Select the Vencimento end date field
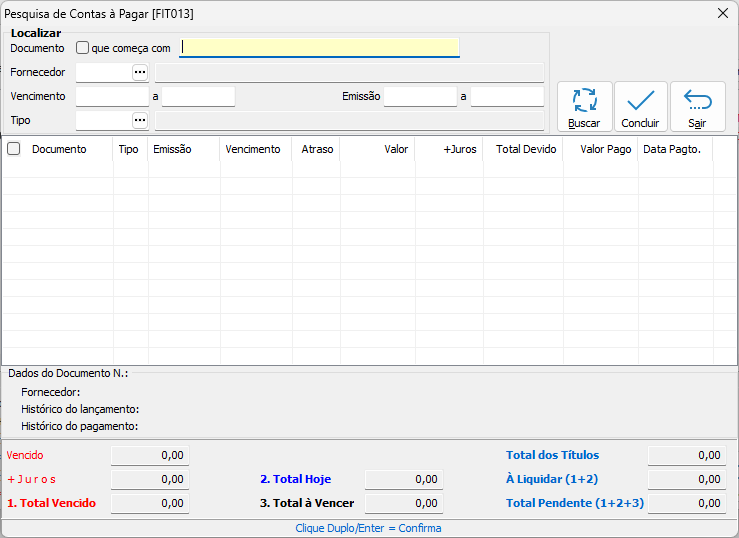Viewport: 739px width, 538px height. click(198, 96)
